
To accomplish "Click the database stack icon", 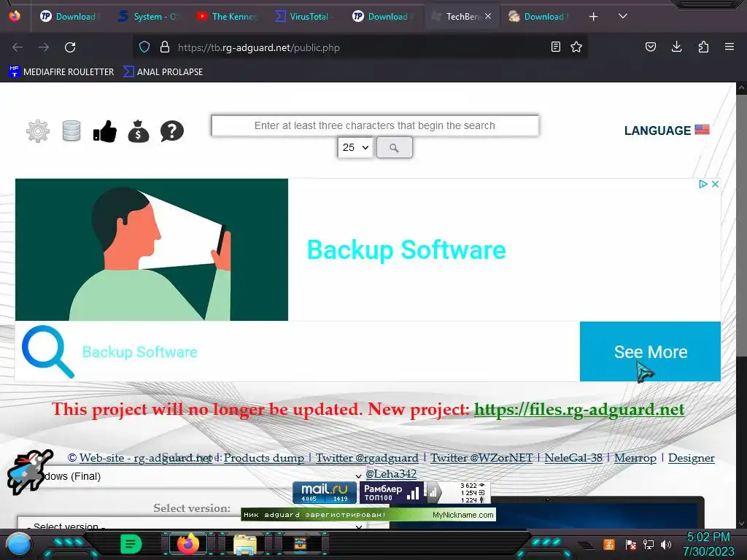I will tap(71, 131).
